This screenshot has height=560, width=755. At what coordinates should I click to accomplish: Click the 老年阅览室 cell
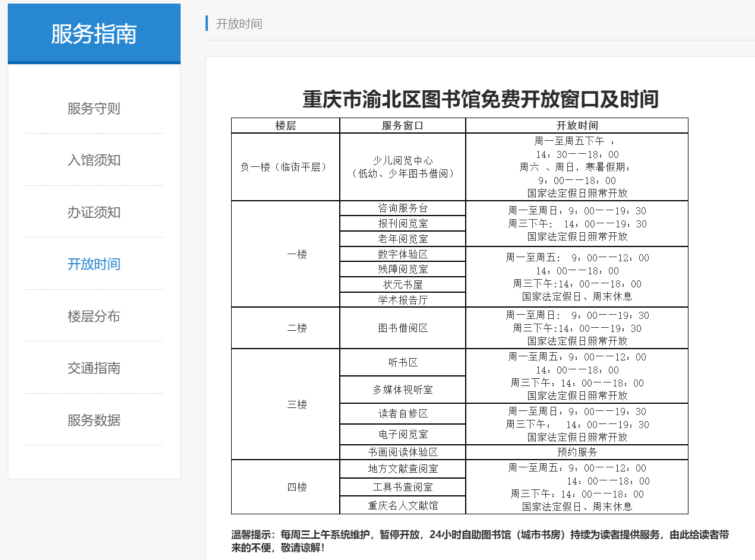(x=403, y=239)
